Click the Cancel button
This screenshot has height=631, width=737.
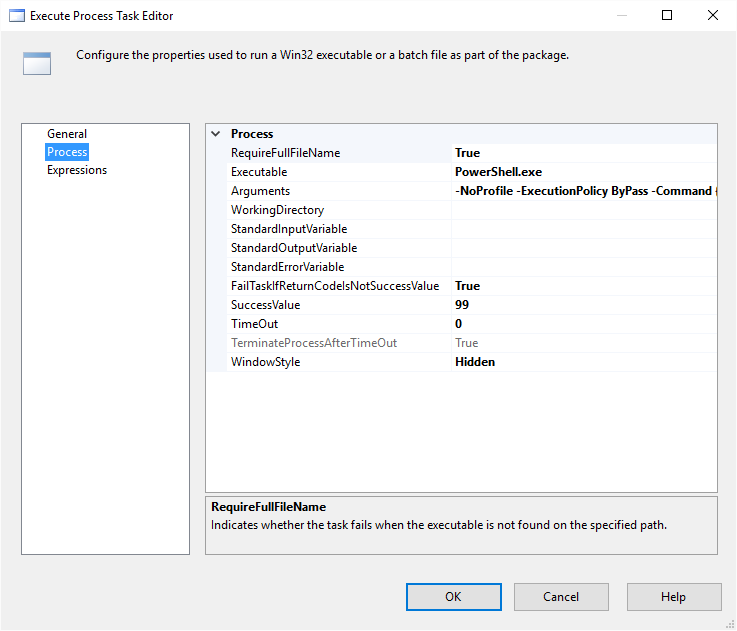561,597
